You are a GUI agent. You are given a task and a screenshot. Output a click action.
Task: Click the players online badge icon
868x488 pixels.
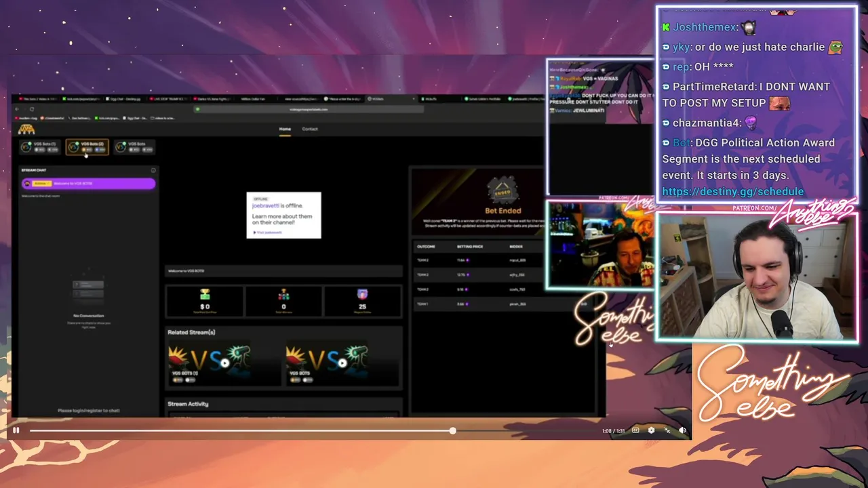[362, 294]
